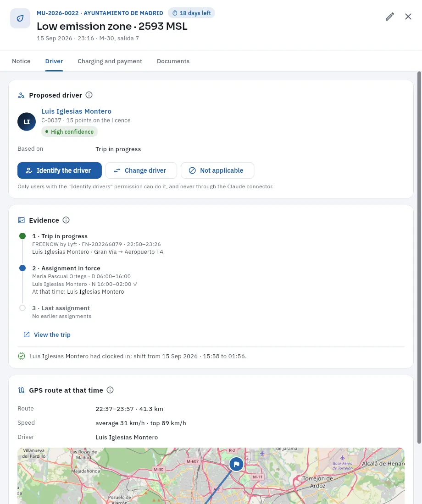Go to the Documents tab
Screen dimensions: 422x504
point(173,61)
